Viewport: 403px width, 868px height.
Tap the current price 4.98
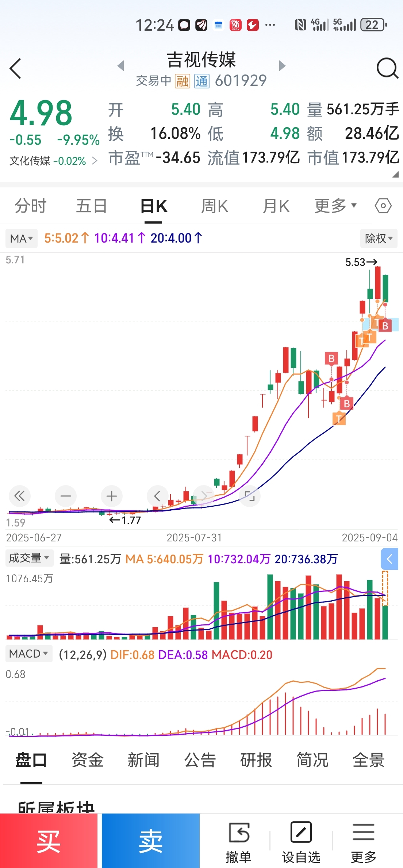tap(41, 113)
